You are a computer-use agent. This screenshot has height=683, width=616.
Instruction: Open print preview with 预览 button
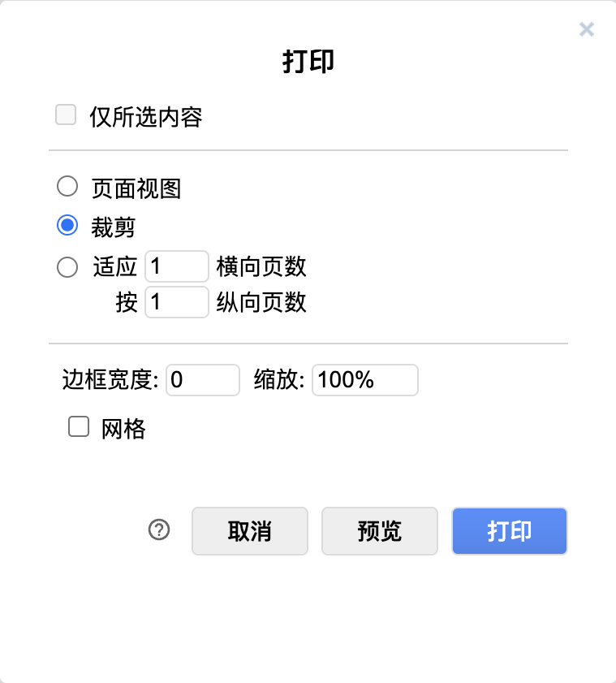coord(380,531)
